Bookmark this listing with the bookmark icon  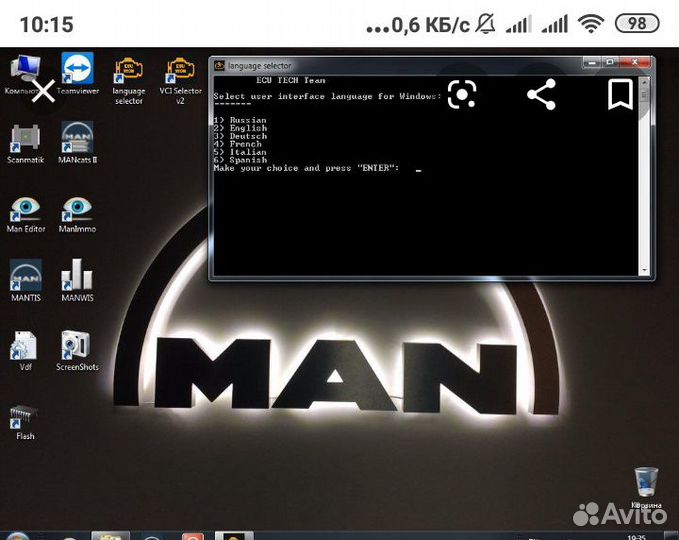coord(621,94)
